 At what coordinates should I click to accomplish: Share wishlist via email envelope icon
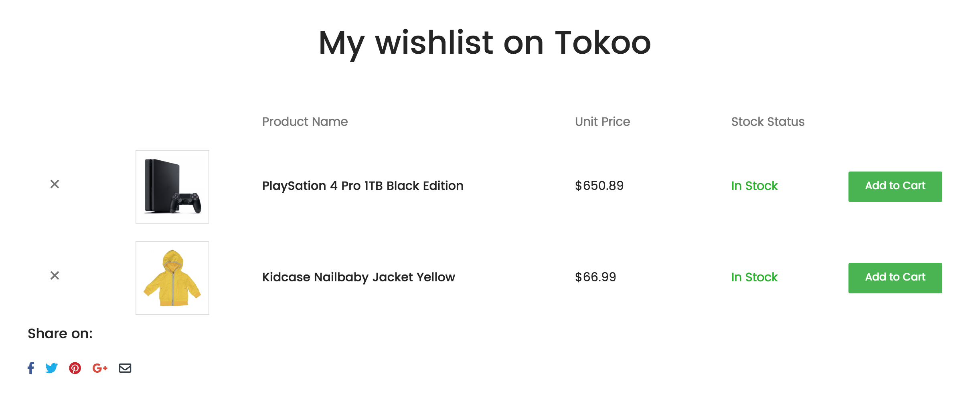(x=125, y=368)
